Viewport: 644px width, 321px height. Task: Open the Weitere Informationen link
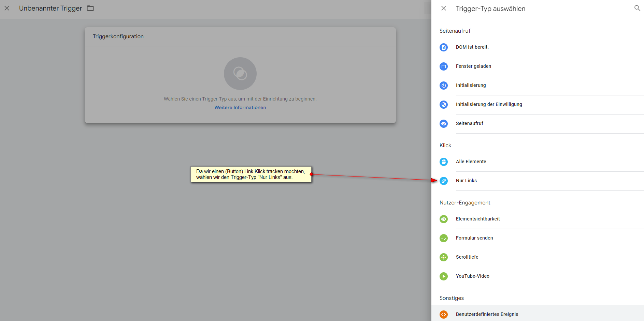pos(240,107)
